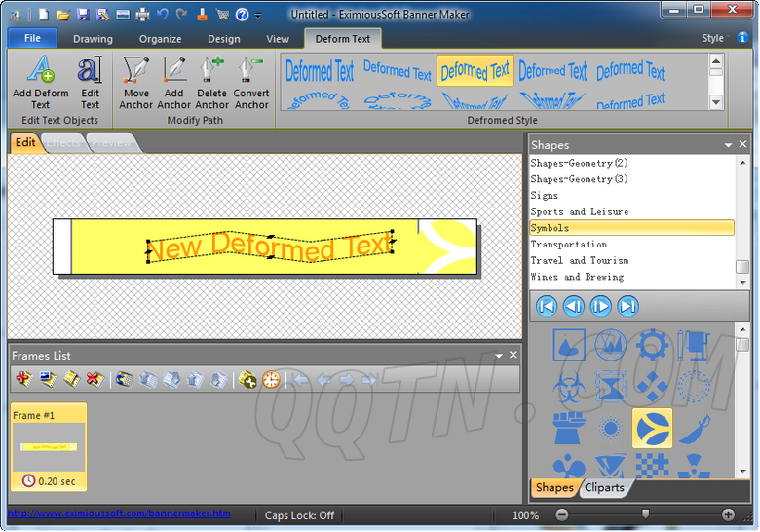Switch to the Cliparts tab

click(604, 487)
